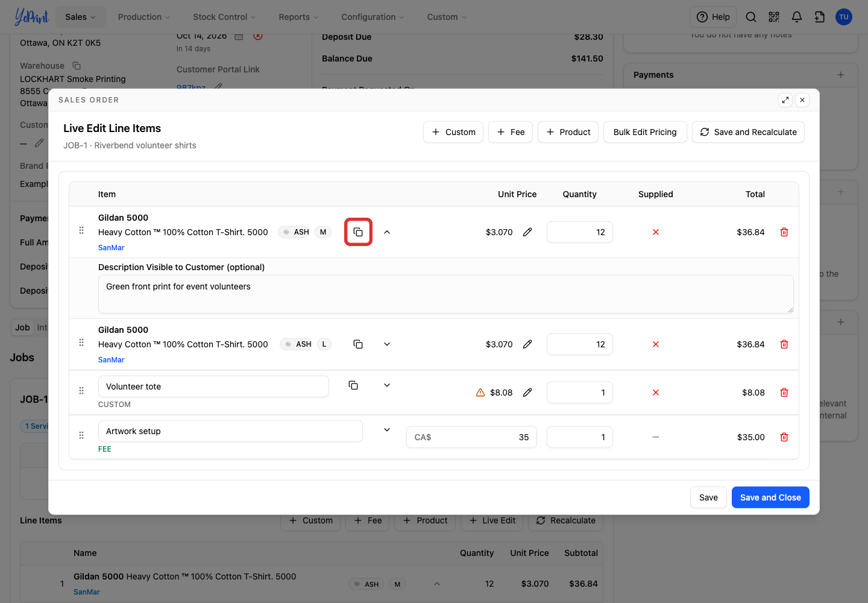Toggle Supplied for Gildan 5000 ASH M
Viewport: 868px width, 603px height.
point(656,232)
